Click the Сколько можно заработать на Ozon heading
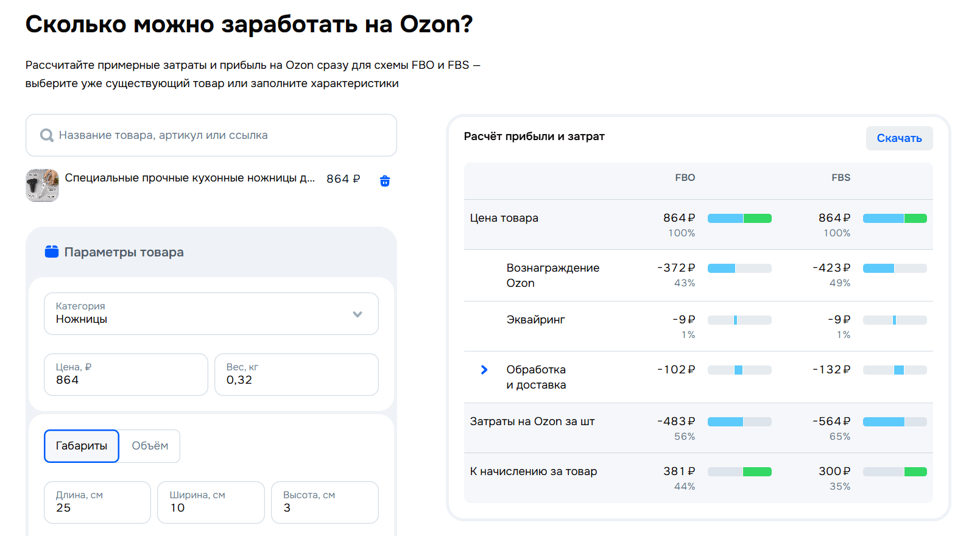Image resolution: width=980 pixels, height=536 pixels. click(x=249, y=24)
